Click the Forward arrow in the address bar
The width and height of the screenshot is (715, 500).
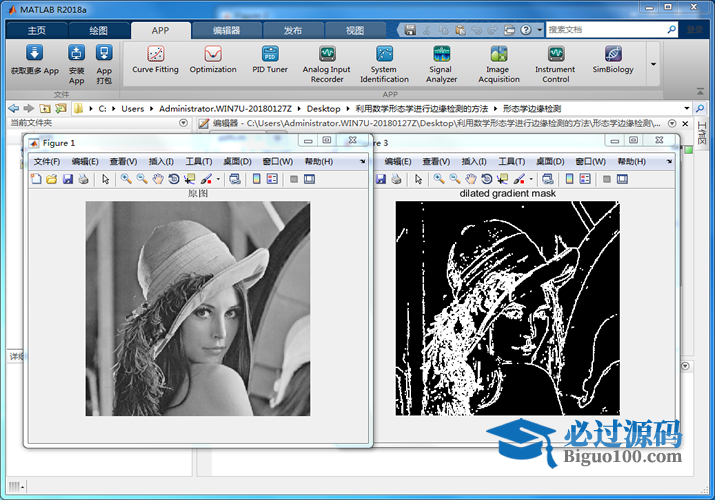29,108
